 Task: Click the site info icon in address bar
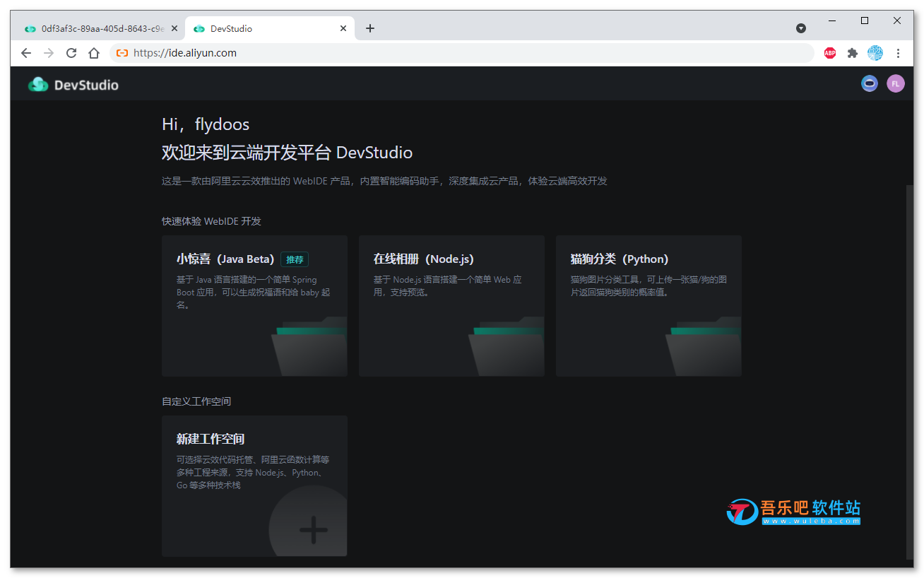pyautogui.click(x=122, y=53)
